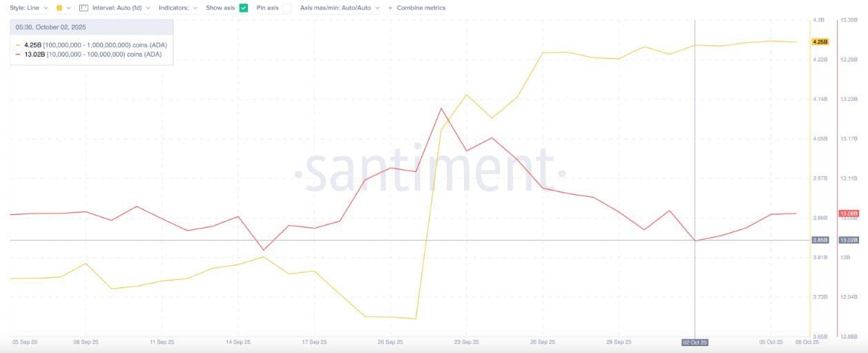The image size is (868, 353).
Task: Disable the Show axis checkbox
Action: (243, 8)
